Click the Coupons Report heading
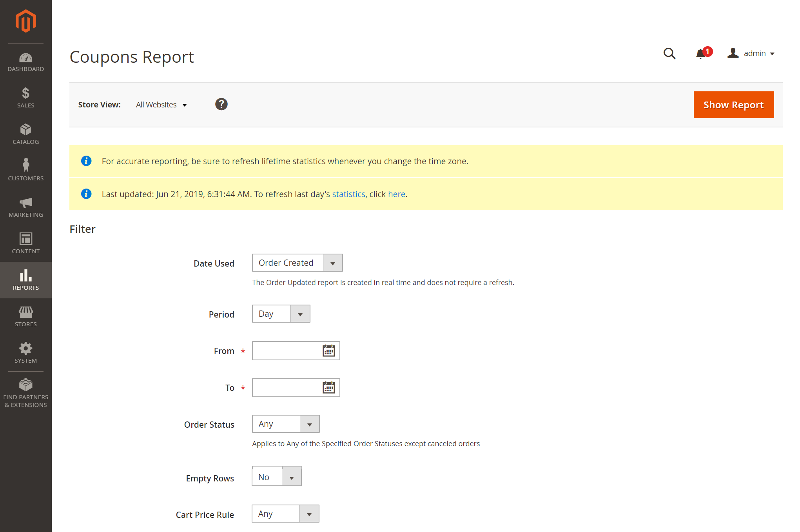Screen dimensions: 800x532 click(x=132, y=57)
